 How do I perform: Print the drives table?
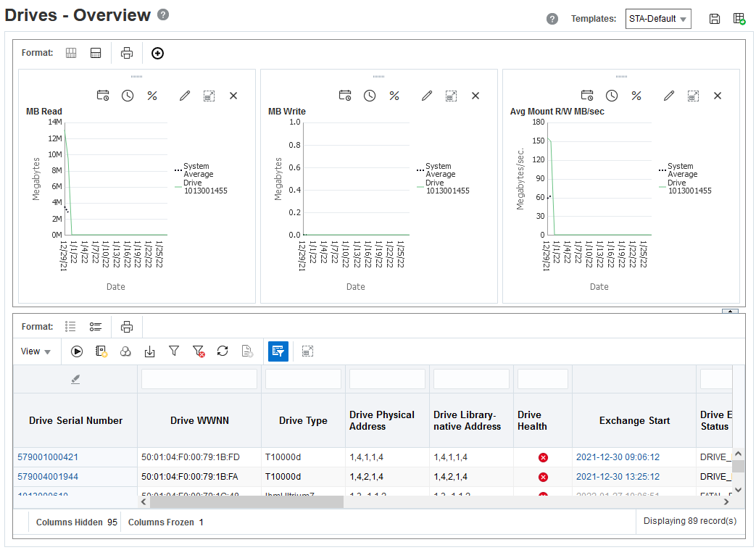pyautogui.click(x=127, y=327)
